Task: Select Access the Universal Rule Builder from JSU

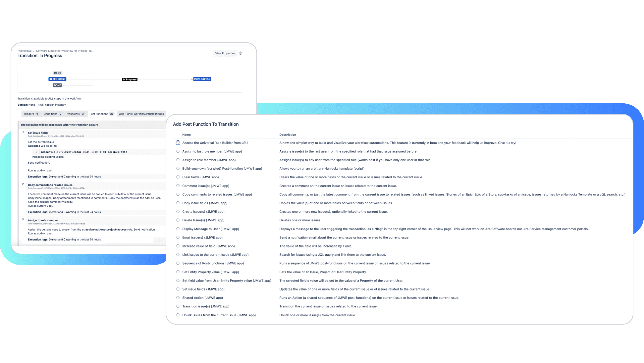Action: click(178, 143)
